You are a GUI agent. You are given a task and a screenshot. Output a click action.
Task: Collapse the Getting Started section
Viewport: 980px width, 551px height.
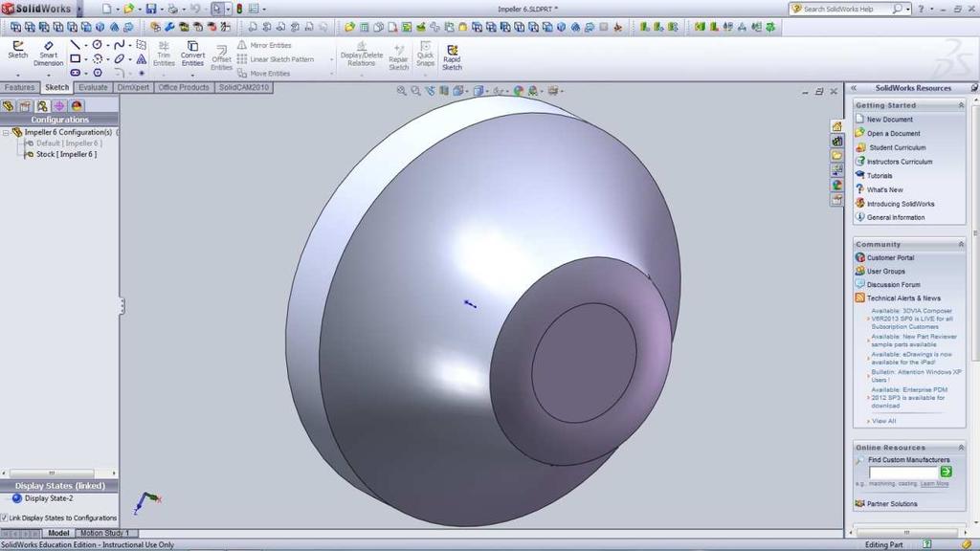tap(961, 105)
